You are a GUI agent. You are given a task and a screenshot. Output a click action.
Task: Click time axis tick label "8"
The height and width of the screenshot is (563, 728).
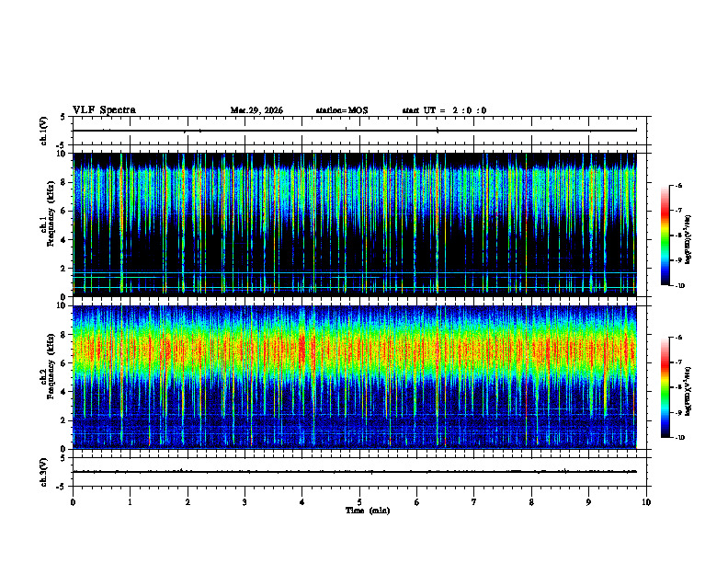(x=531, y=502)
